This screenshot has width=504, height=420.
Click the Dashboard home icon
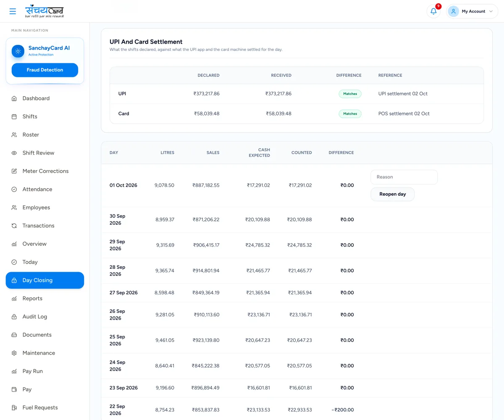(14, 98)
